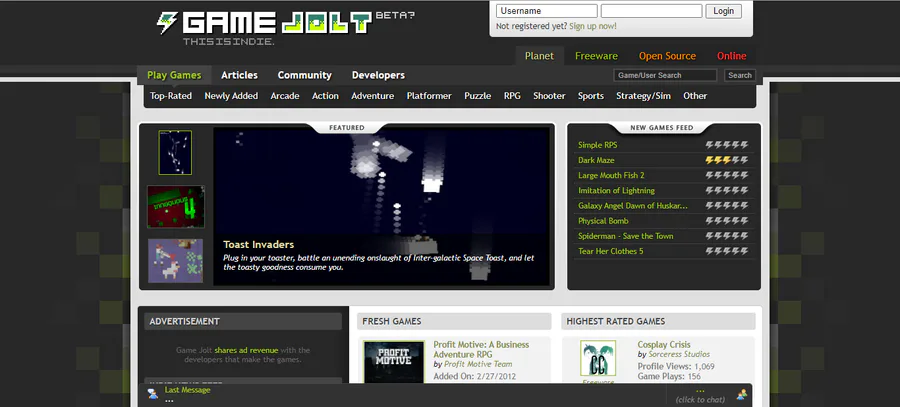Select the purple pixel-art featured thumbnail
900x407 pixels.
pyautogui.click(x=176, y=261)
